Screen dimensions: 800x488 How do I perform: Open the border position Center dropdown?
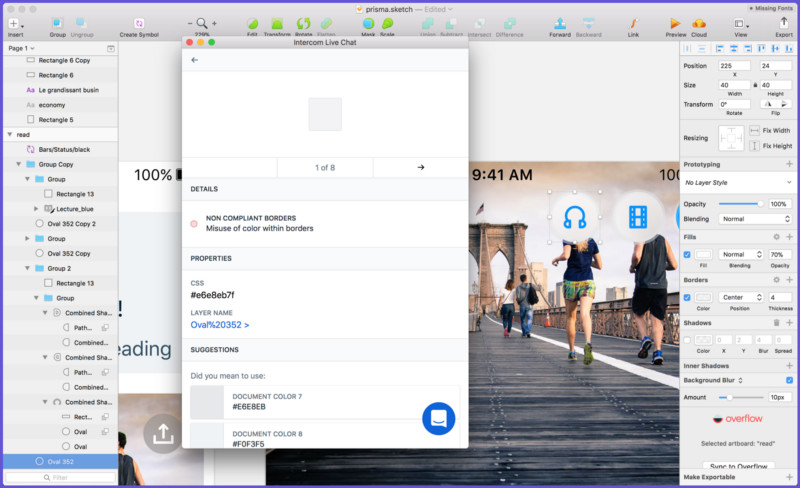[741, 297]
